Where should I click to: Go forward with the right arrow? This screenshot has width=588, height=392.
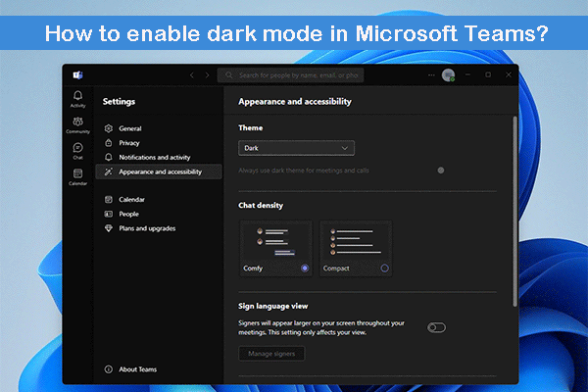[x=207, y=75]
